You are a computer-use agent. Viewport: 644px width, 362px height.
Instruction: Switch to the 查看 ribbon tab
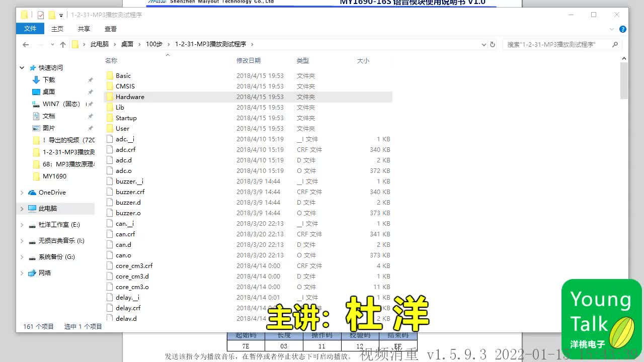pyautogui.click(x=111, y=29)
